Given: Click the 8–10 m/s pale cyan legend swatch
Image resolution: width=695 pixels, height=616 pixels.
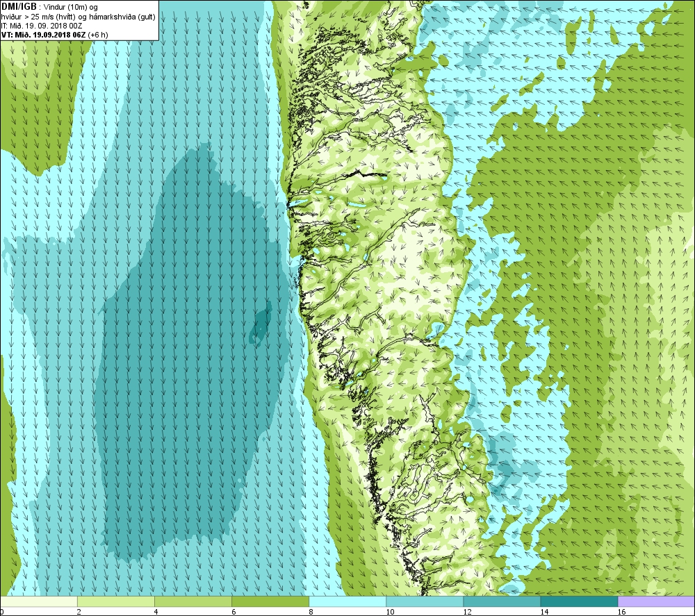Looking at the screenshot, I should tap(347, 601).
